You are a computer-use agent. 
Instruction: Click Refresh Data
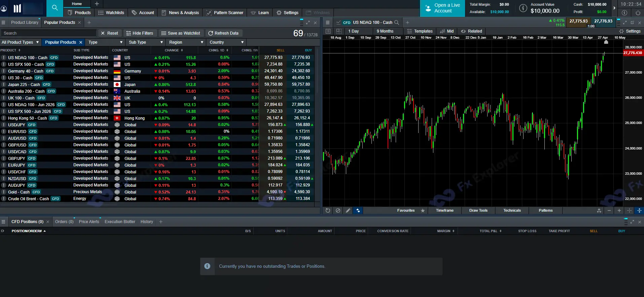pos(223,33)
